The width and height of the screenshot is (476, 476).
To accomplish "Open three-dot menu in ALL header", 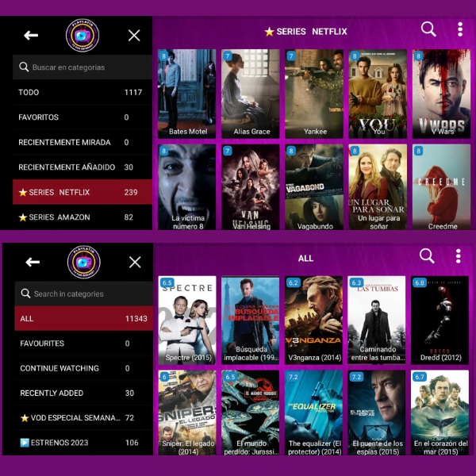I will coord(459,256).
